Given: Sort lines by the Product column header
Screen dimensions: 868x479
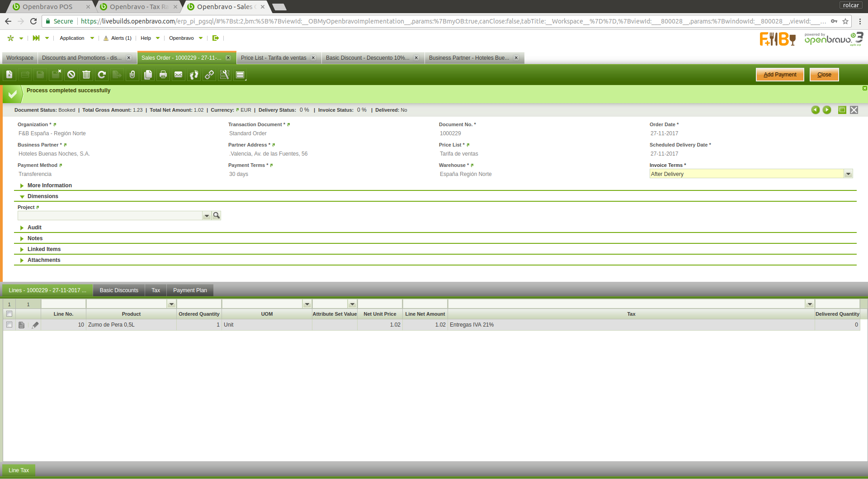Looking at the screenshot, I should click(x=131, y=314).
